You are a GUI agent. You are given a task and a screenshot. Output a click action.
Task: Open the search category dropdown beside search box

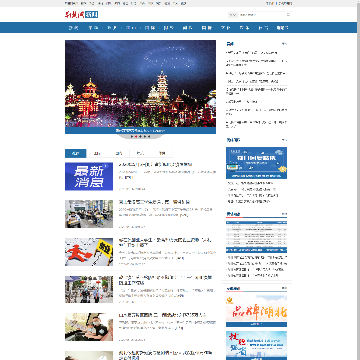[233, 15]
